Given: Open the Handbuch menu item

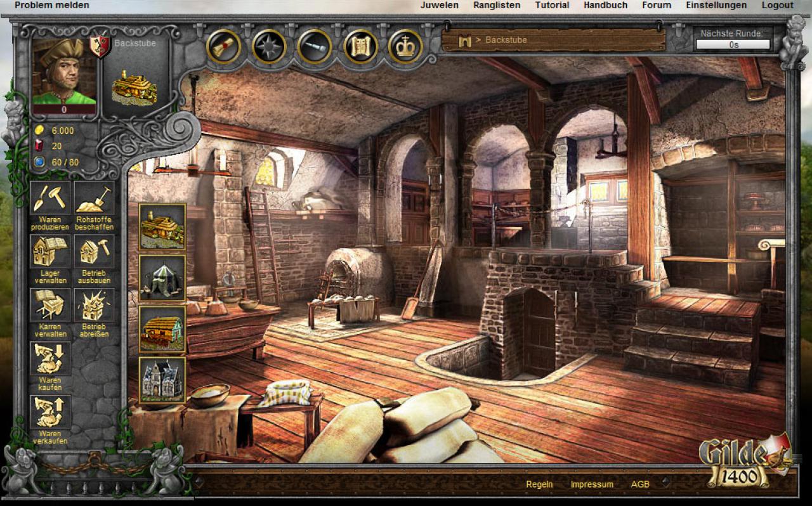Looking at the screenshot, I should pos(606,5).
